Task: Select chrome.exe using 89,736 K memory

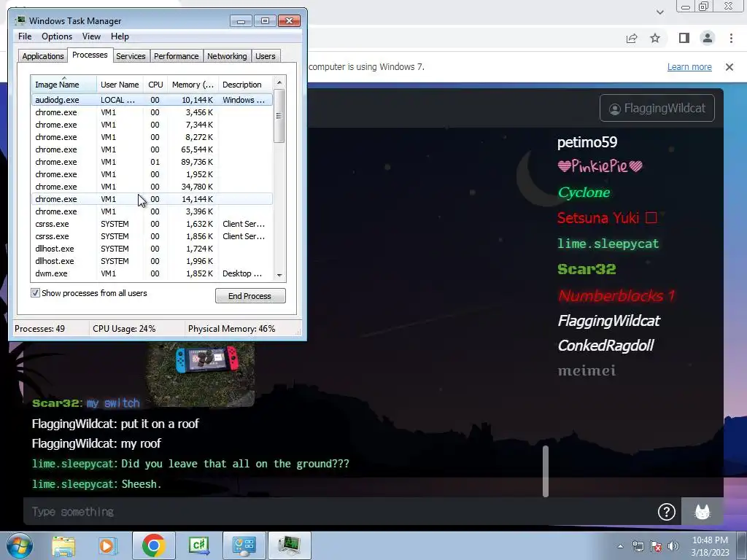Action: point(152,162)
